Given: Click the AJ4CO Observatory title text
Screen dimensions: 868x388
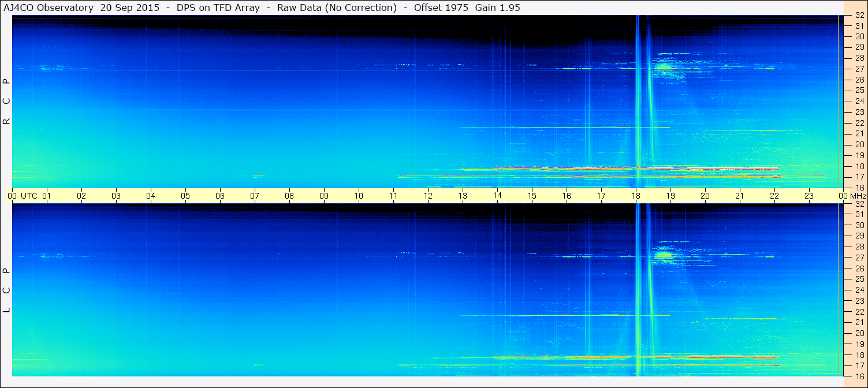Looking at the screenshot, I should (x=49, y=8).
